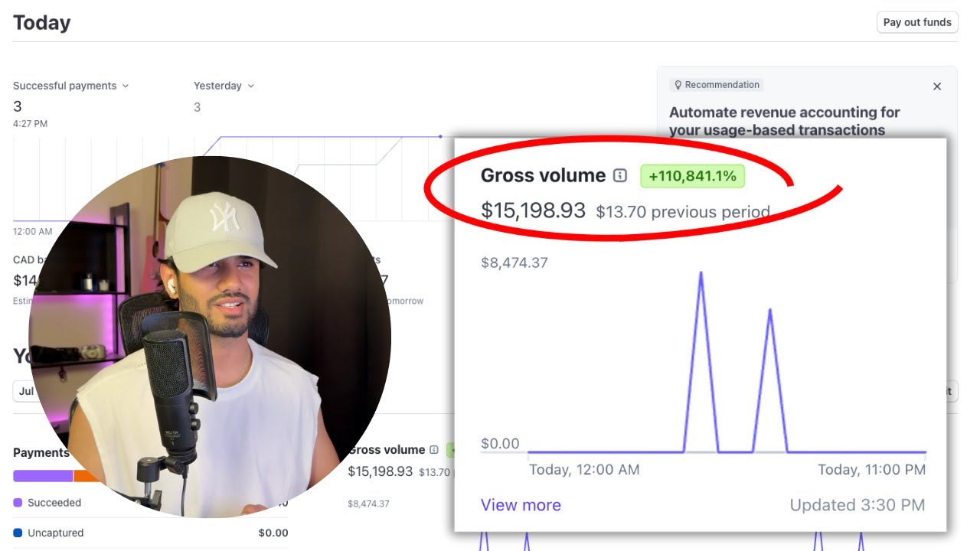This screenshot has height=551, width=980.
Task: Click the purple Succeeded color swatch
Action: tap(18, 503)
